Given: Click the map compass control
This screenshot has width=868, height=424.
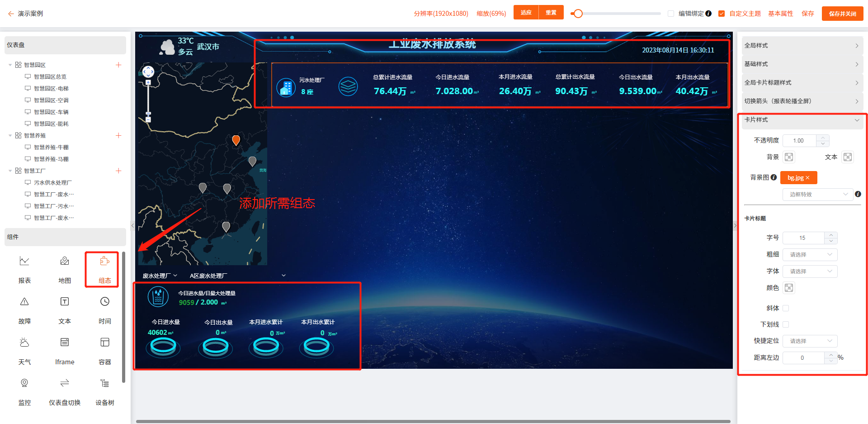Looking at the screenshot, I should click(x=148, y=71).
